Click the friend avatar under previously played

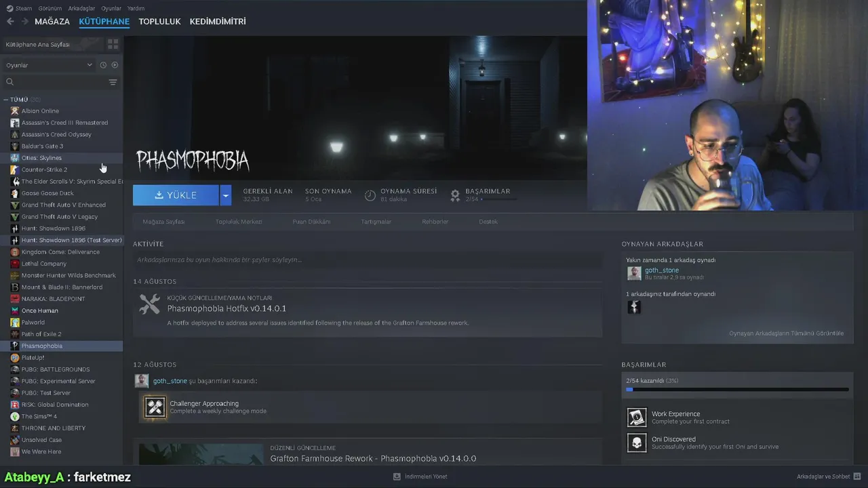tap(634, 307)
